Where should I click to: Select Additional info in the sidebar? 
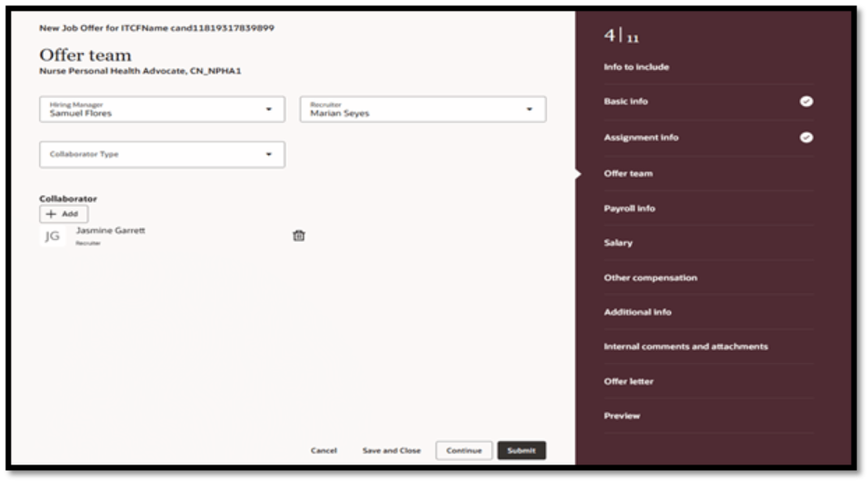pos(637,312)
